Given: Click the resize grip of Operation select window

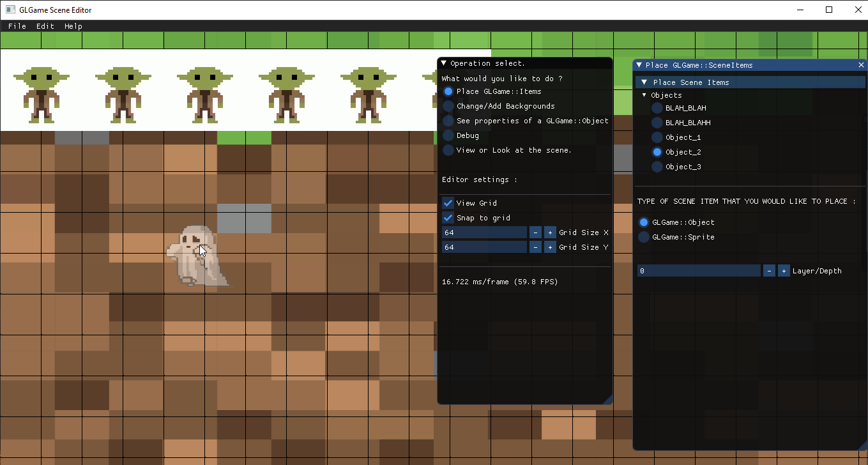Looking at the screenshot, I should click(607, 399).
